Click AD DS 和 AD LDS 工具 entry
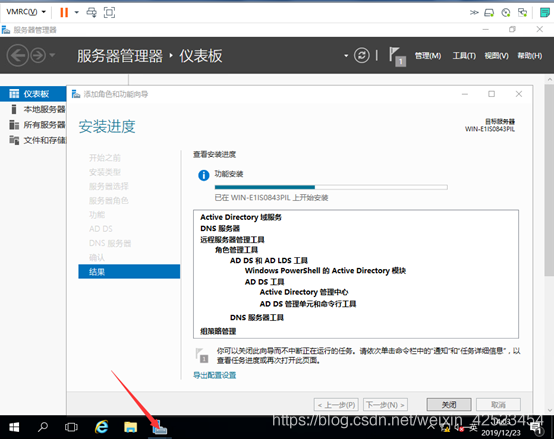 click(x=269, y=261)
